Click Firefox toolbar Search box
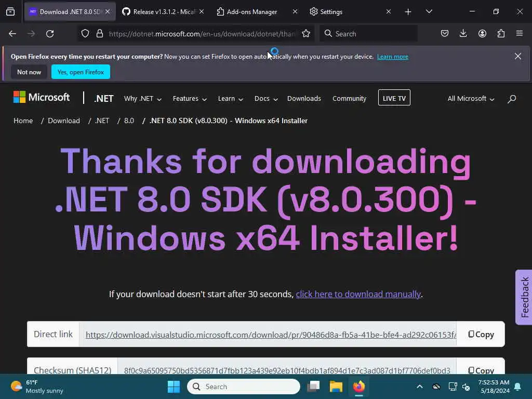This screenshot has height=399, width=532. tap(369, 34)
